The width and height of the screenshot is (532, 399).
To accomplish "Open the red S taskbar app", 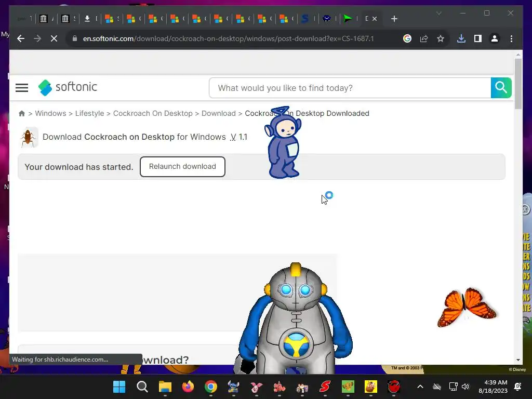I will [x=325, y=387].
